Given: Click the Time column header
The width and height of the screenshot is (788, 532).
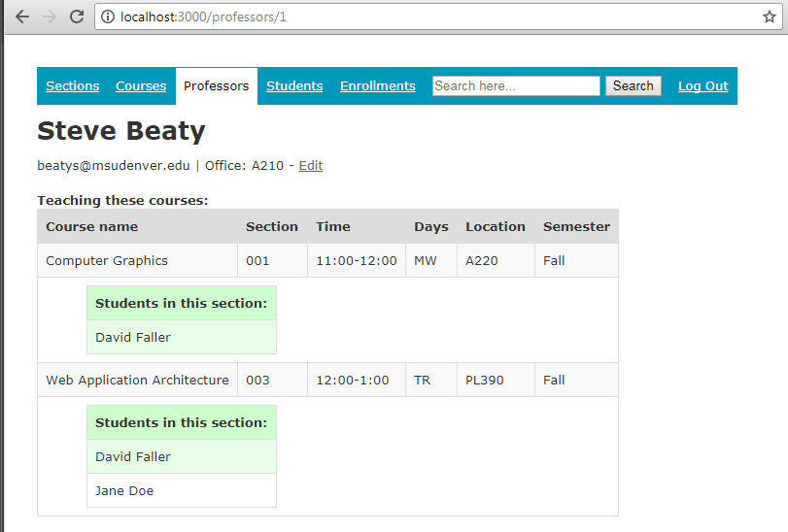Looking at the screenshot, I should coord(357,226).
